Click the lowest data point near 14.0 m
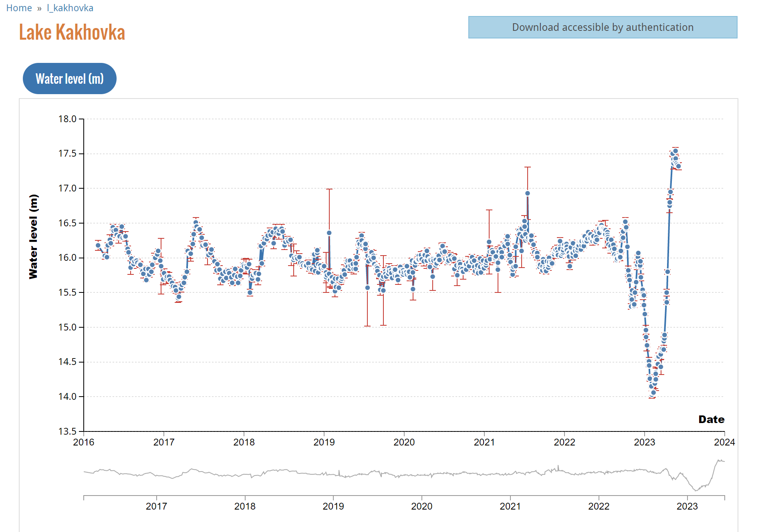This screenshot has height=532, width=760. point(653,393)
